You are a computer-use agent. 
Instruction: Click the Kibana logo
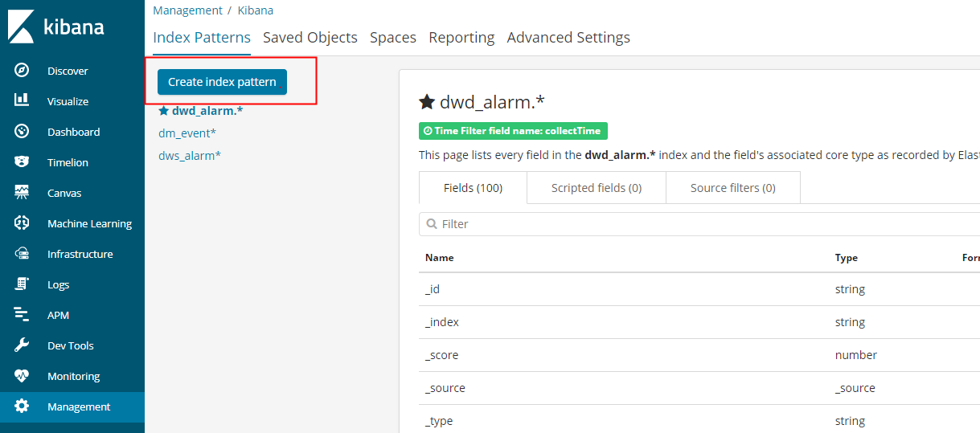pyautogui.click(x=56, y=27)
